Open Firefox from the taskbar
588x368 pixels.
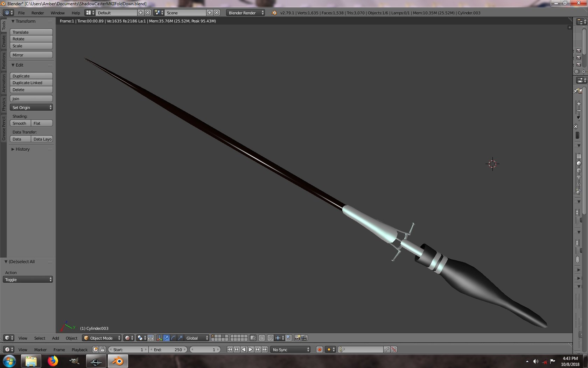[53, 361]
